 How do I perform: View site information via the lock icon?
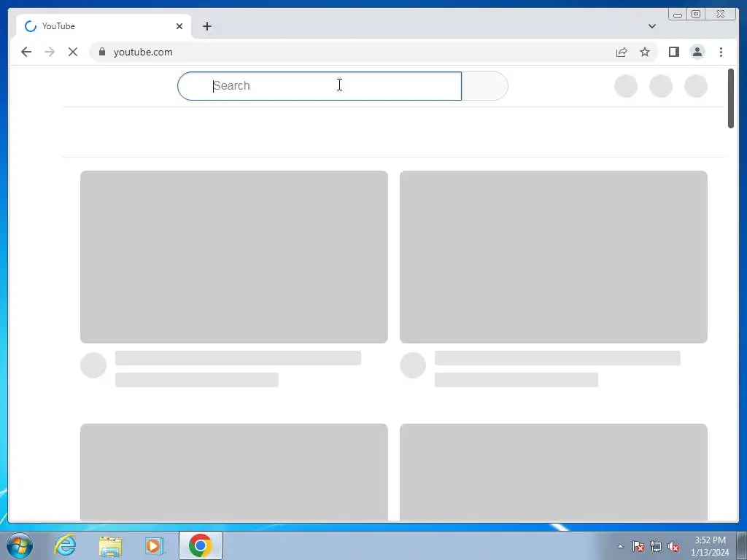point(102,52)
